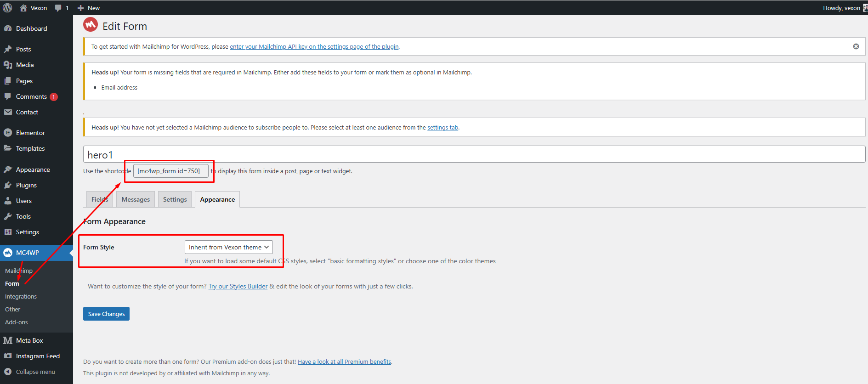Switch to the Messages tab
The width and height of the screenshot is (868, 384).
pos(136,199)
